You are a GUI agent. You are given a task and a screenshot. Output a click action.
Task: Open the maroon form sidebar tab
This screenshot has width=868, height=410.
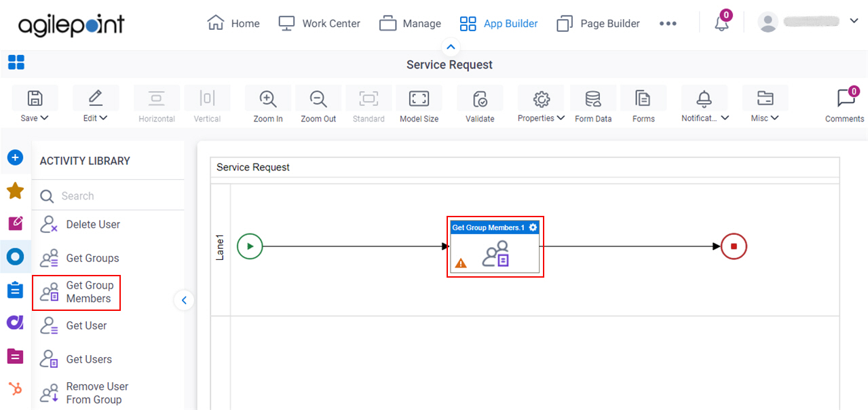point(15,356)
